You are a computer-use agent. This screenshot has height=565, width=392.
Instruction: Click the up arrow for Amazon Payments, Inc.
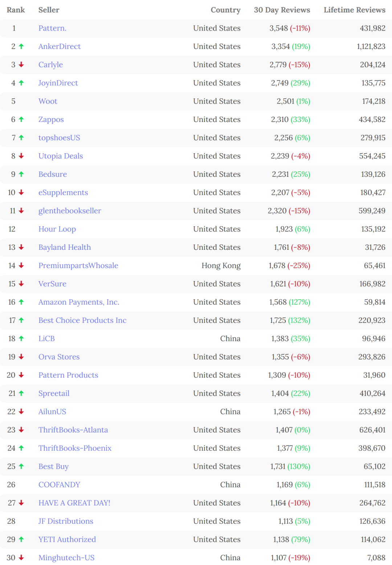point(21,302)
